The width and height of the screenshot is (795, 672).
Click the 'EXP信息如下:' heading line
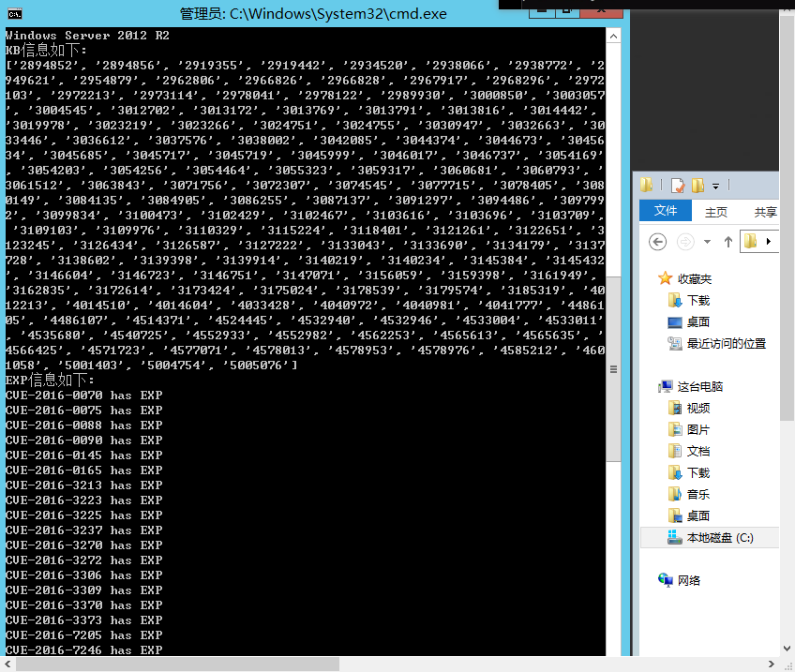tap(50, 381)
